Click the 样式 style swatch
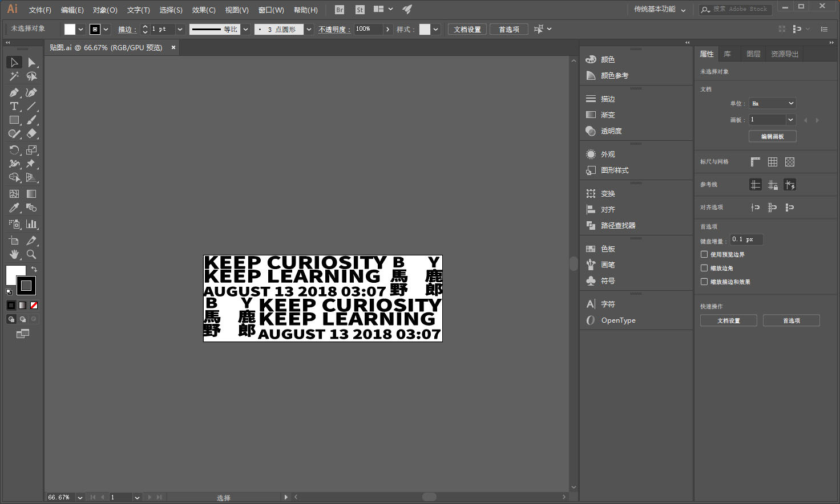Viewport: 840px width, 504px height. 425,29
